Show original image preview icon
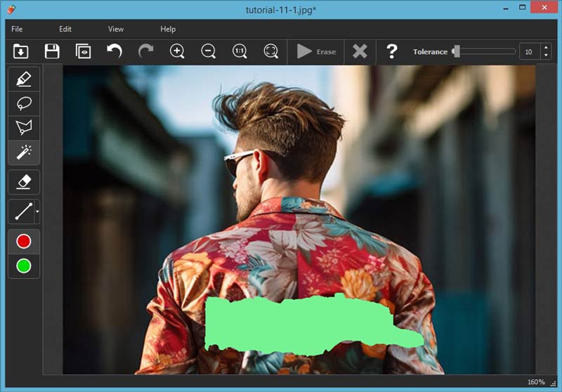562x392 pixels. point(83,51)
